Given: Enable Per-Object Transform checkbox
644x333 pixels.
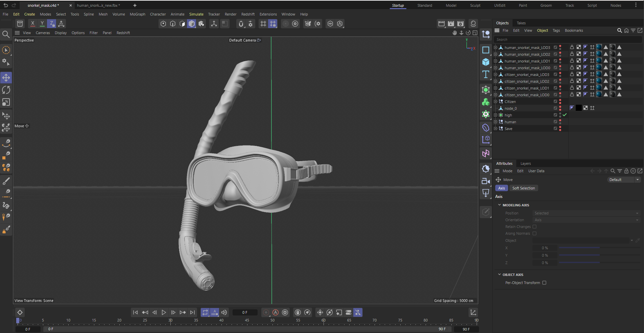Looking at the screenshot, I should coord(544,283).
